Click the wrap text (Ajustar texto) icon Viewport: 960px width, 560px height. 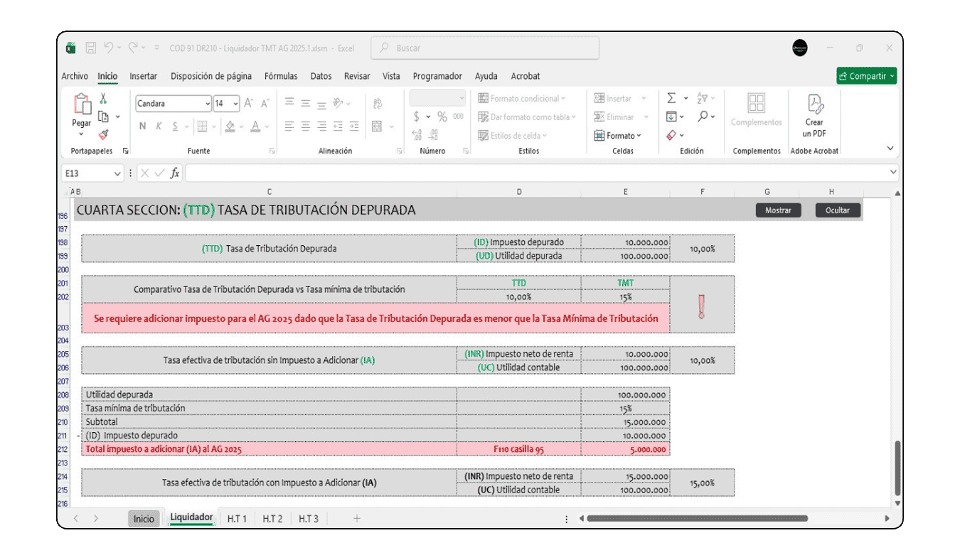tap(378, 104)
